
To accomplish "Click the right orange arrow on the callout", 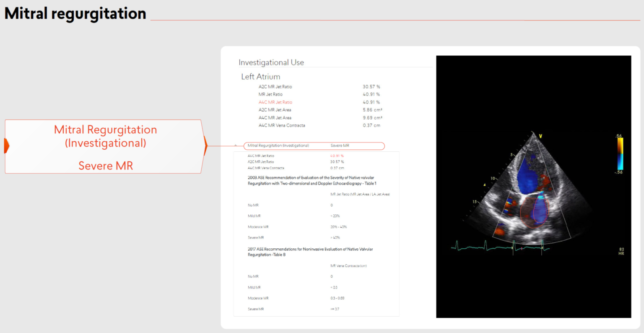I will coord(205,146).
